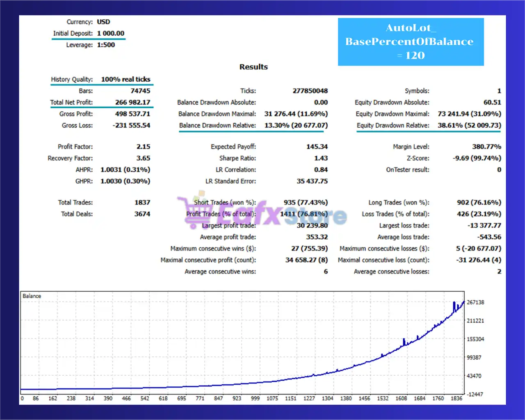525x420 pixels.
Task: Click the 211221 balance axis label
Action: 475,321
